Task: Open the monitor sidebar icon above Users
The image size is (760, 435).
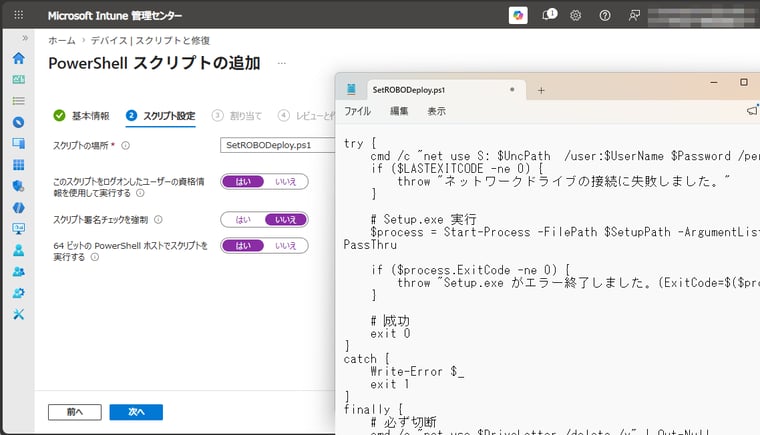Action: (18, 228)
